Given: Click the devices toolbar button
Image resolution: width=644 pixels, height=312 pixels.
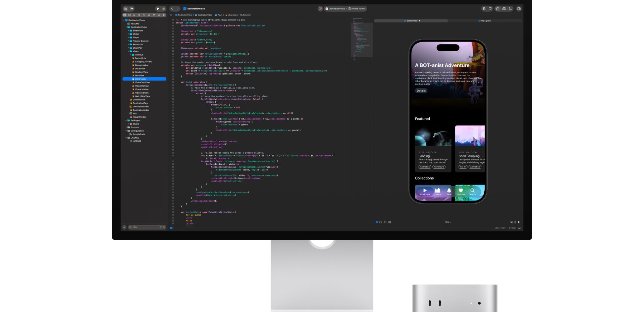Looking at the screenshot, I should point(490,9).
